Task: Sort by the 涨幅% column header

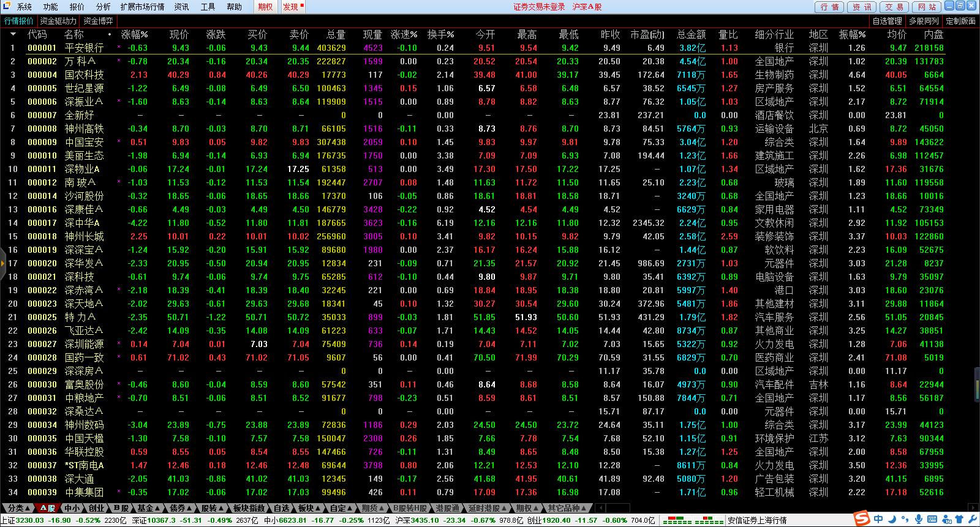Action: [134, 34]
